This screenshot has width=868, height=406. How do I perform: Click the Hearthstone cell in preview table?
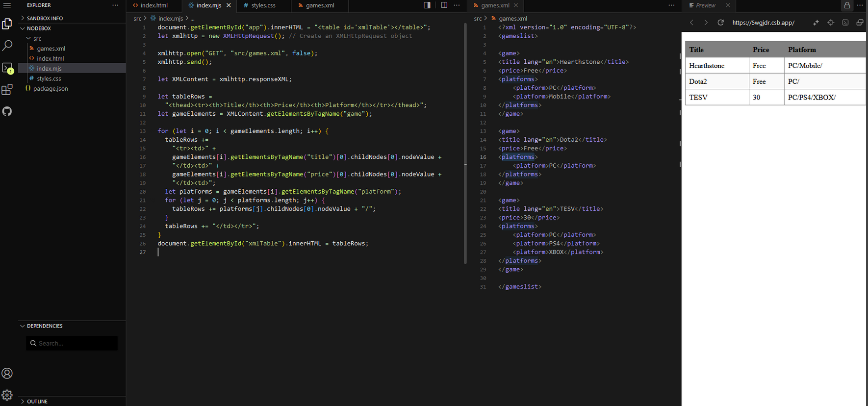click(x=717, y=66)
